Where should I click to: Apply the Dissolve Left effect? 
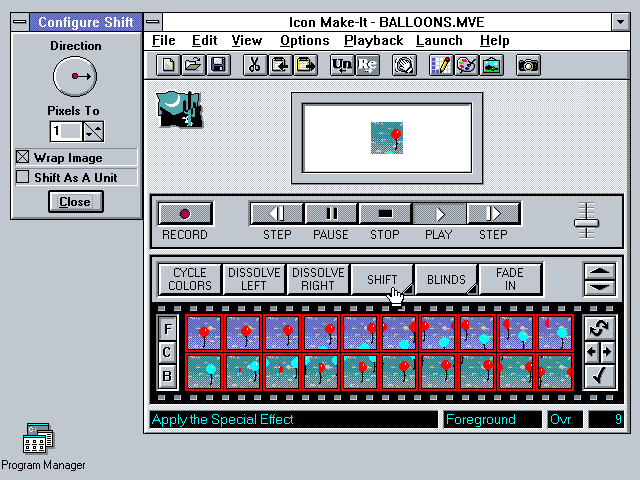pyautogui.click(x=254, y=279)
